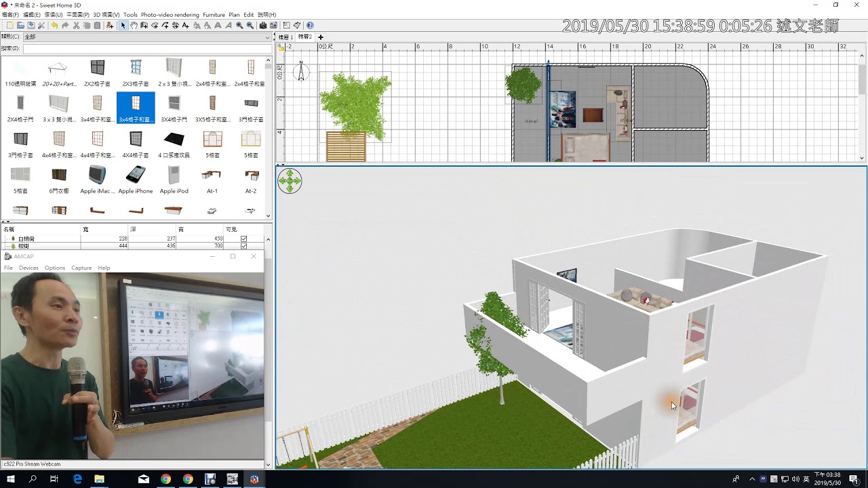Open Sweet Home 3D help icon
The width and height of the screenshot is (868, 488).
tap(310, 25)
